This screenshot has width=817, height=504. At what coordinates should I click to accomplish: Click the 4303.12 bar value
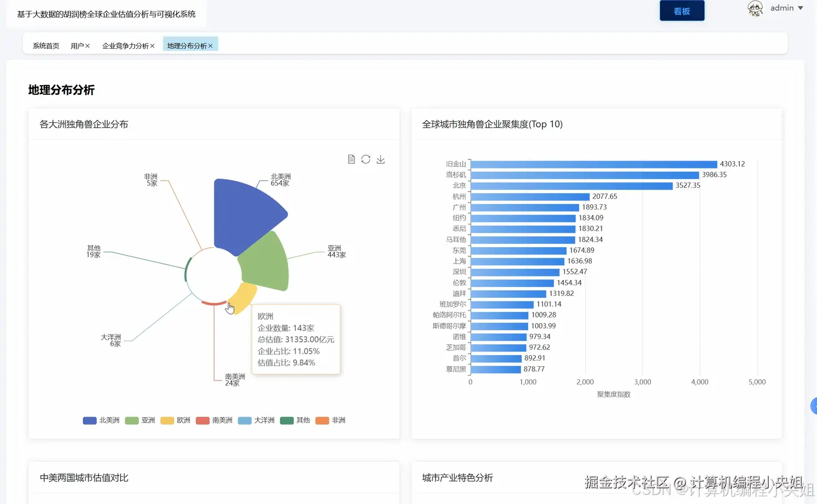point(733,164)
